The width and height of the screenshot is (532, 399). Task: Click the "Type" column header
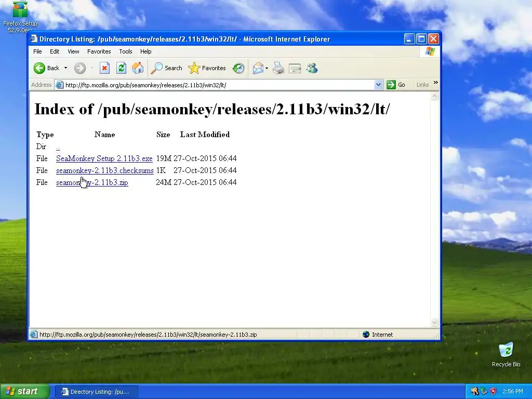click(x=45, y=135)
